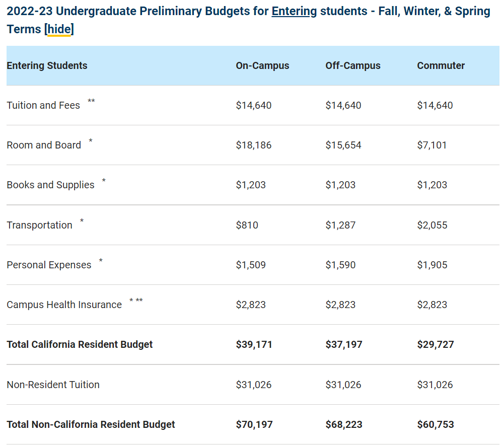Select the "Total California Resident Budget" row label

click(80, 344)
